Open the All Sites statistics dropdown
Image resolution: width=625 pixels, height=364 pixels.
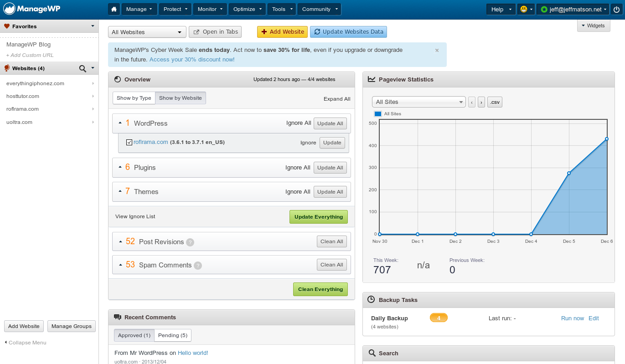coord(418,102)
